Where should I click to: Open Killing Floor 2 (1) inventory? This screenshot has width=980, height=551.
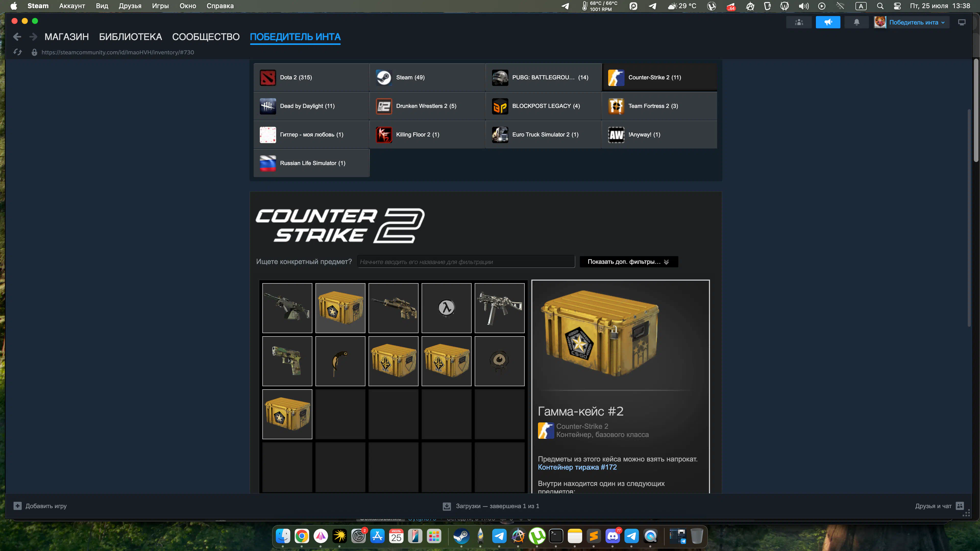[427, 135]
